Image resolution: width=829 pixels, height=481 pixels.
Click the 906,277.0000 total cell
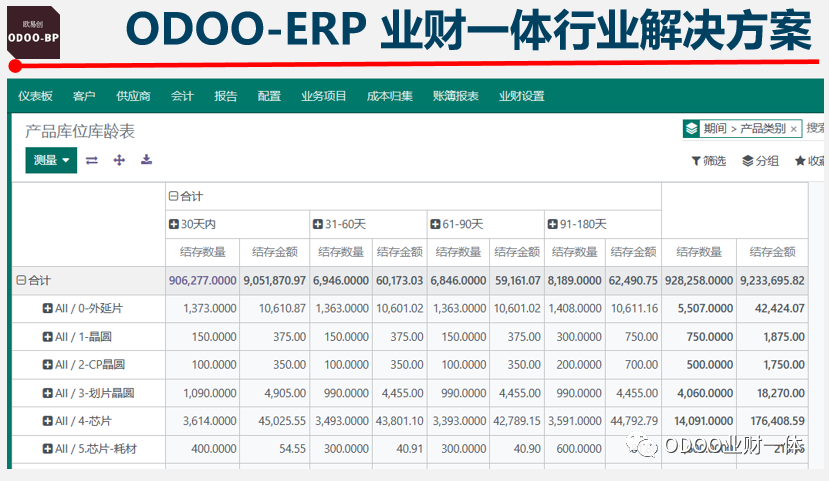point(202,281)
